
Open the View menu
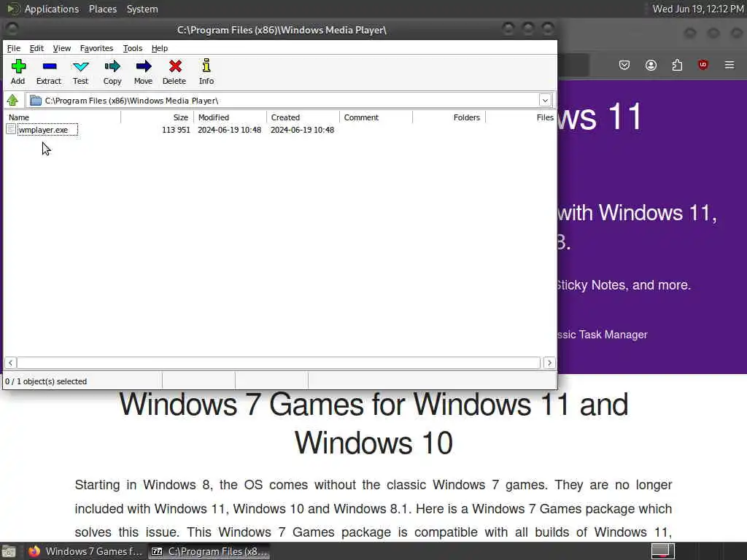pyautogui.click(x=61, y=48)
